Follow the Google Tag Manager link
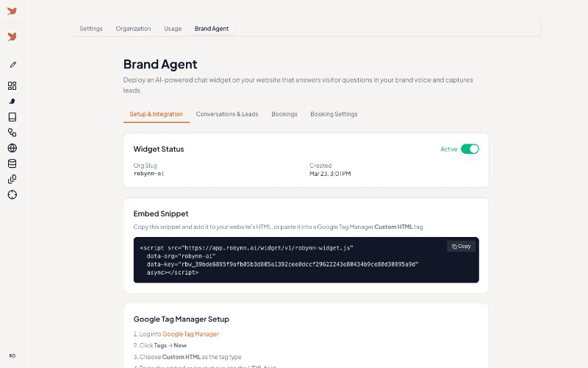Screen dimensions: 588x368 click(x=190, y=334)
